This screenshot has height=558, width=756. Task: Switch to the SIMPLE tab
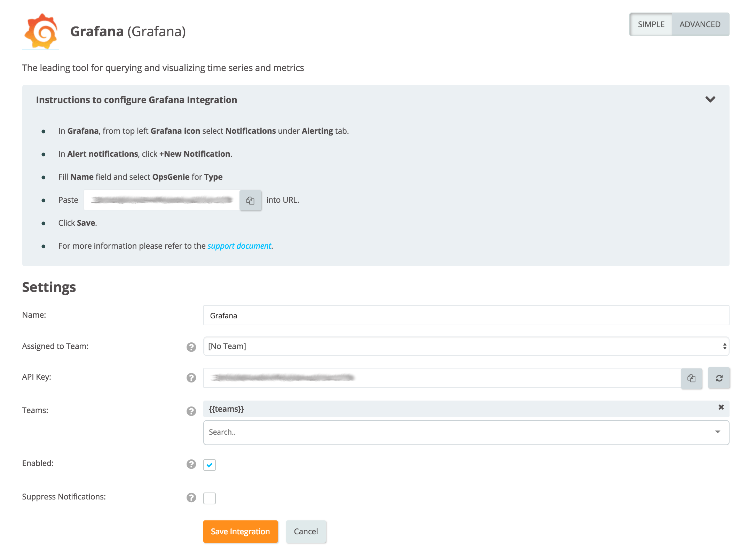[x=651, y=23]
